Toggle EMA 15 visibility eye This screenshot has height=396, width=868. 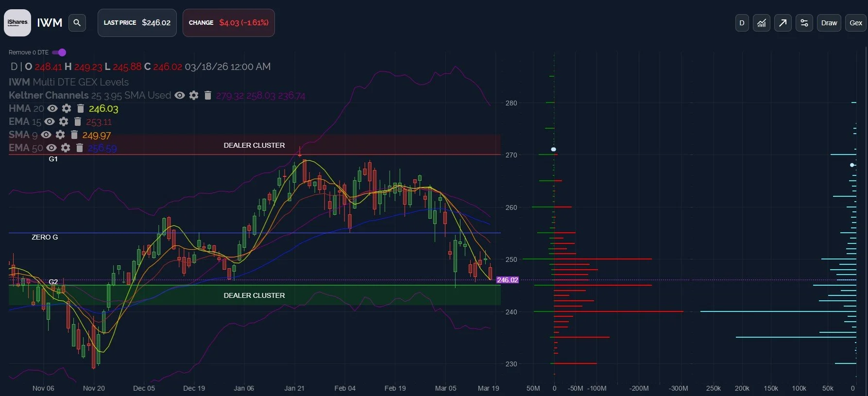tap(50, 121)
